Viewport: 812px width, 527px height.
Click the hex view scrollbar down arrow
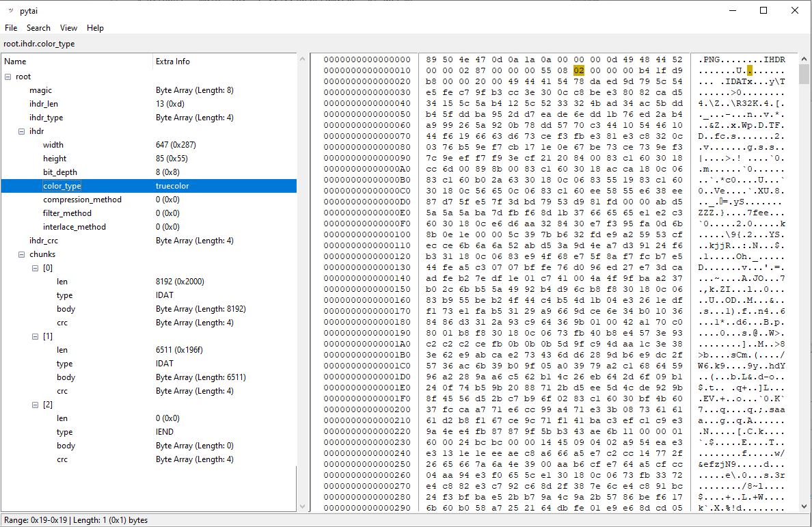(803, 506)
